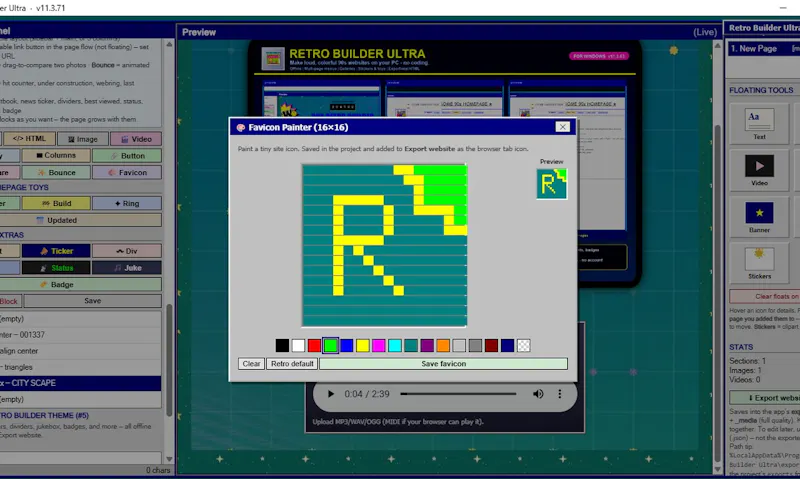Pick the teal paint color

click(x=411, y=345)
